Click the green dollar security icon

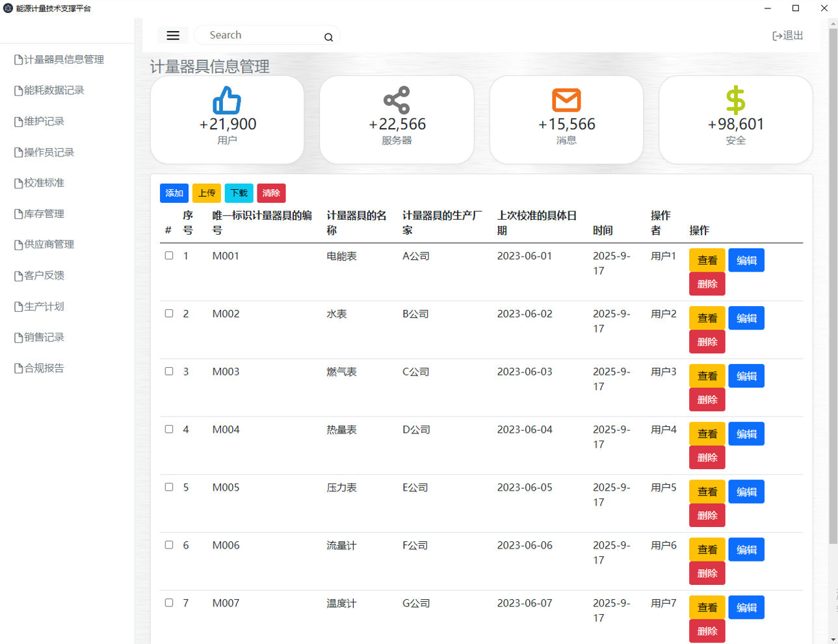pyautogui.click(x=735, y=101)
